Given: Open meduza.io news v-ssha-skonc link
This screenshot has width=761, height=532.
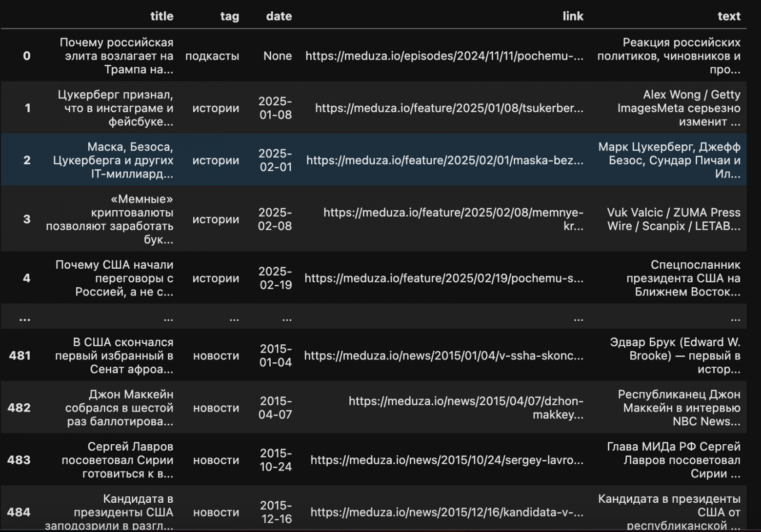Looking at the screenshot, I should [443, 355].
